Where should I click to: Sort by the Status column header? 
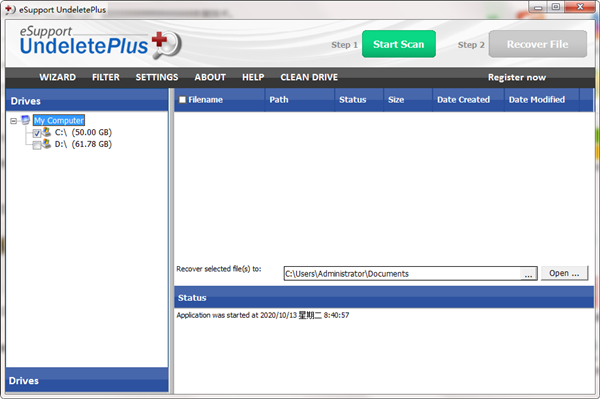point(359,100)
